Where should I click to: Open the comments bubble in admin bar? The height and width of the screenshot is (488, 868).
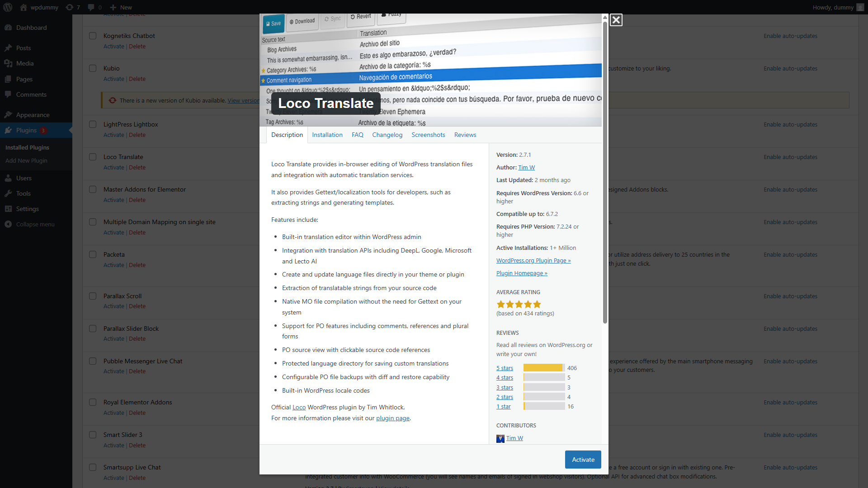(x=95, y=7)
